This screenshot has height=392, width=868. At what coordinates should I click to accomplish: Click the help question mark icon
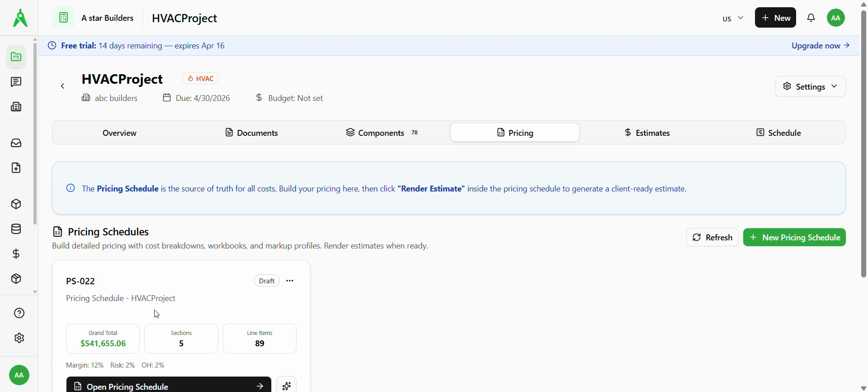(19, 313)
